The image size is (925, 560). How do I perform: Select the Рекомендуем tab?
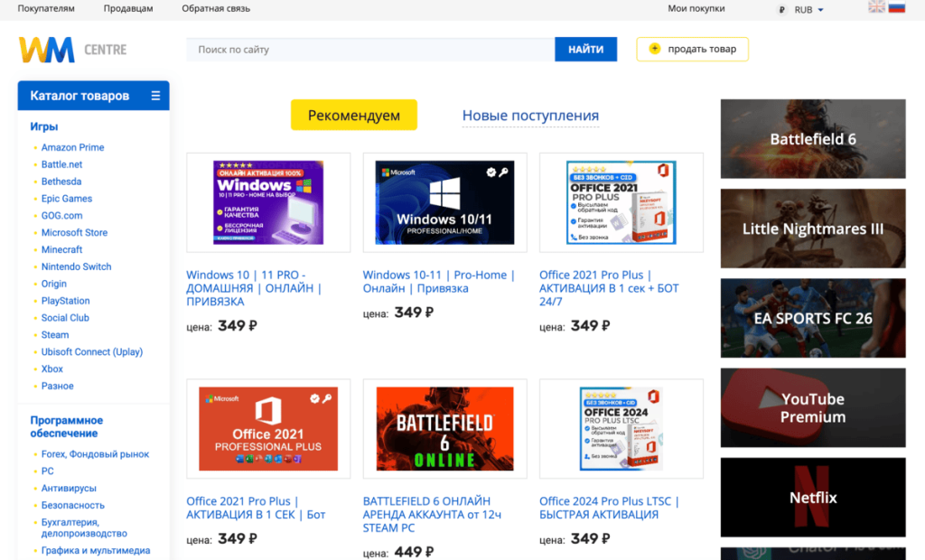(353, 116)
